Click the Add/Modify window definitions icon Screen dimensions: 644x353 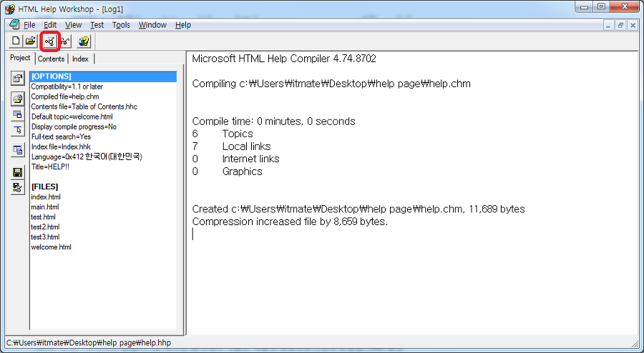click(17, 114)
